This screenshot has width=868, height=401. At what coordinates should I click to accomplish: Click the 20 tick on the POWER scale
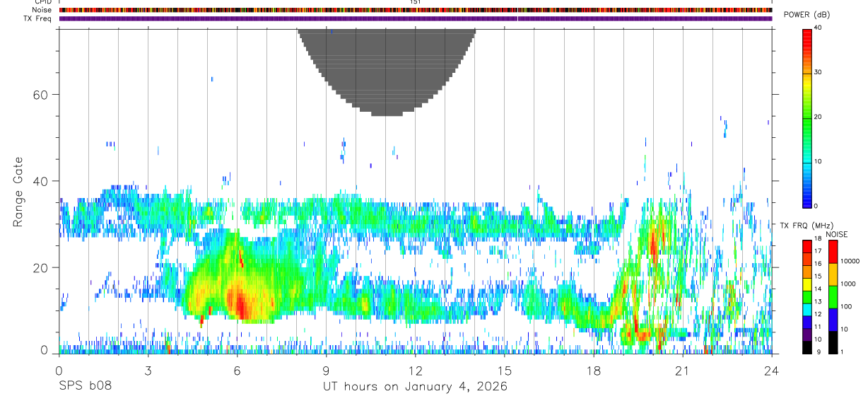(x=818, y=117)
